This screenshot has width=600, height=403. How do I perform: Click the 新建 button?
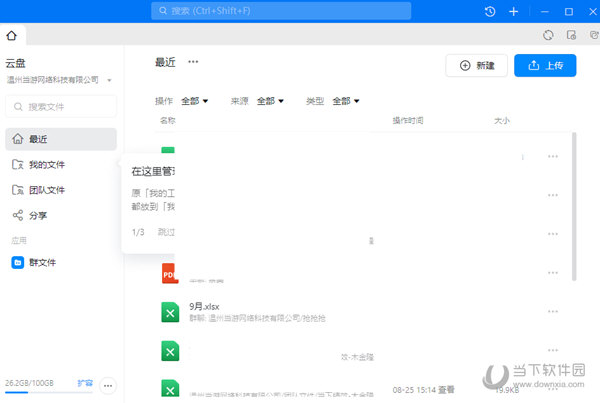[476, 65]
